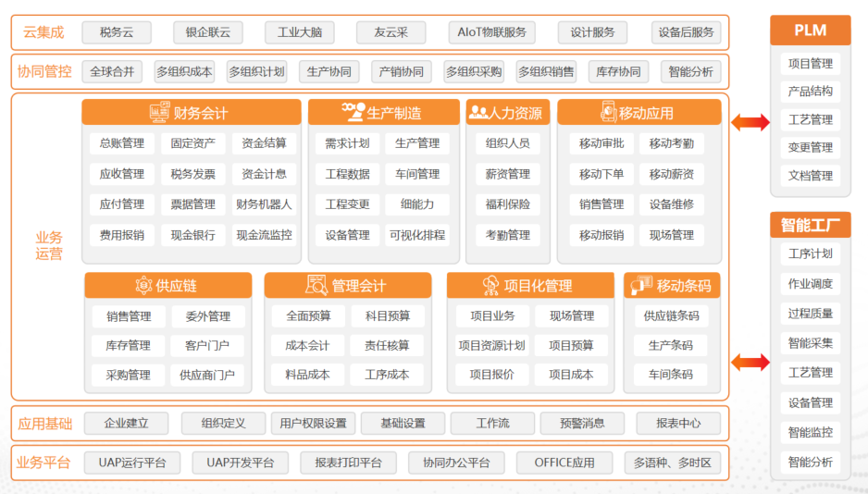
Task: Open 报表中心 box
Action: click(x=678, y=424)
